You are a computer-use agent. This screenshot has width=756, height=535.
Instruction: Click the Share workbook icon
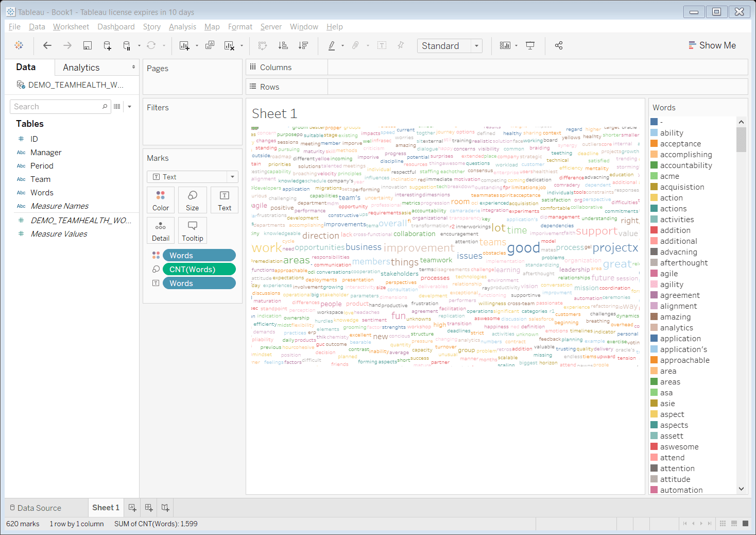559,45
